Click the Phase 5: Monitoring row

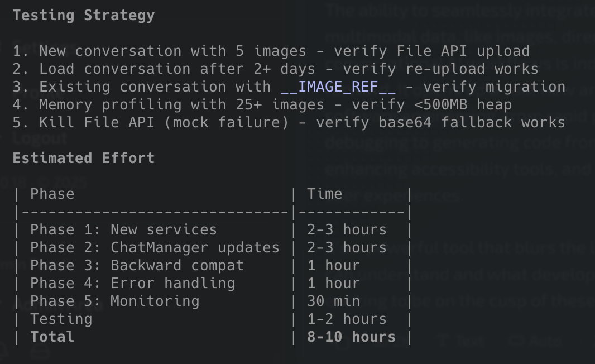114,301
